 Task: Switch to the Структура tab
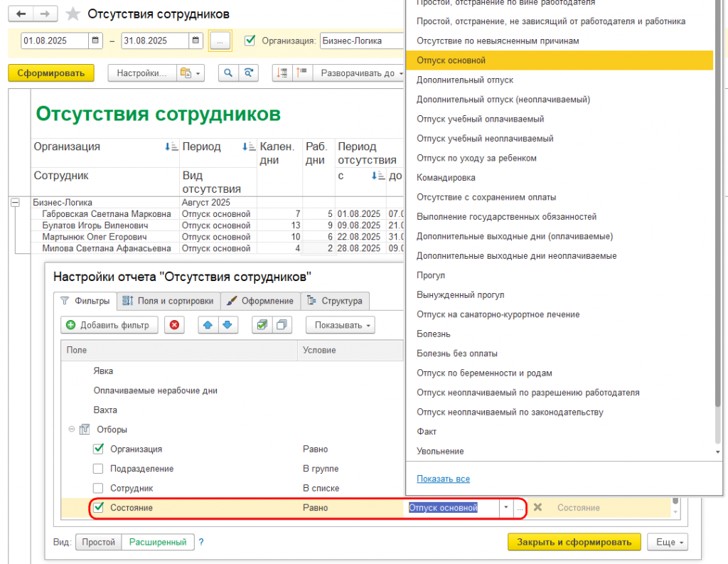(x=335, y=301)
